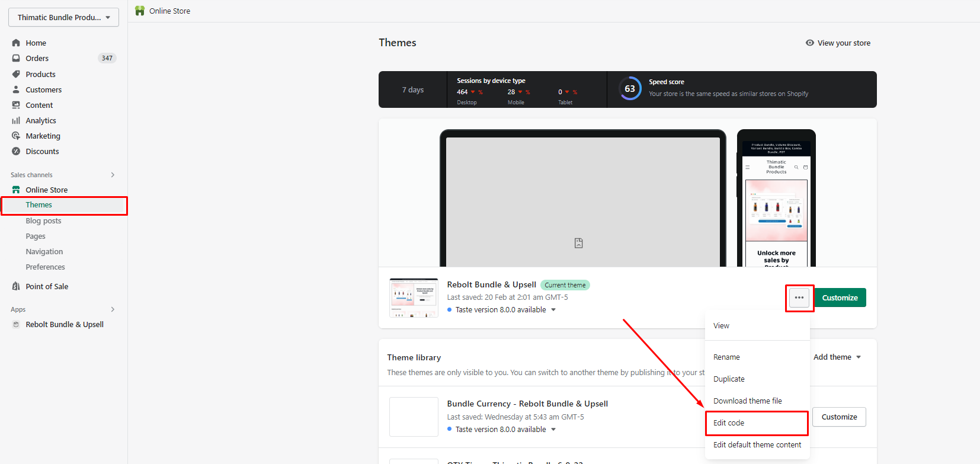Click the Current theme badge
The image size is (980, 464).
tap(565, 285)
